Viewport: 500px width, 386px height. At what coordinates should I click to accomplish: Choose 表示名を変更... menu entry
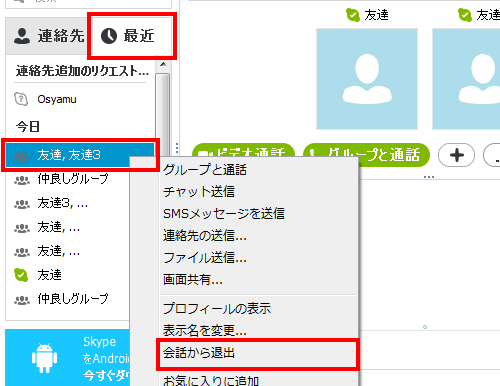click(205, 330)
